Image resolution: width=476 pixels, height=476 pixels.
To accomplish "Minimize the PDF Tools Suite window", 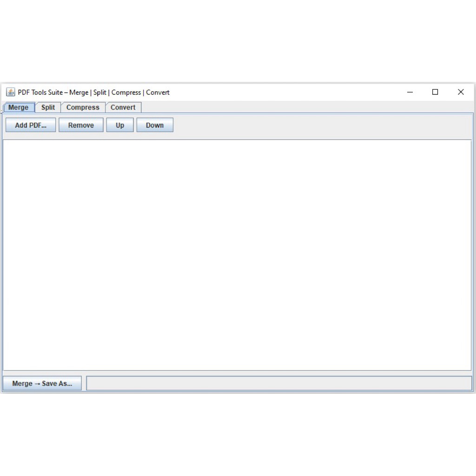I will 410,92.
